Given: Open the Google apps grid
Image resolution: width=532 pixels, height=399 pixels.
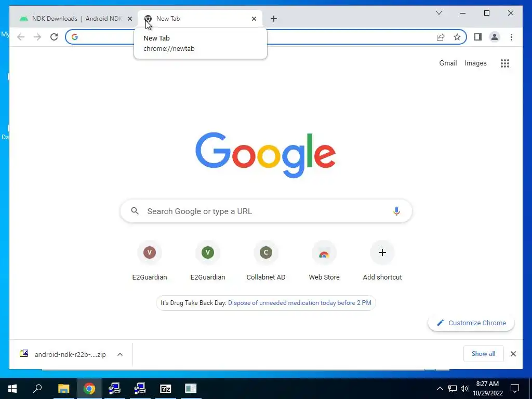Looking at the screenshot, I should [x=505, y=63].
